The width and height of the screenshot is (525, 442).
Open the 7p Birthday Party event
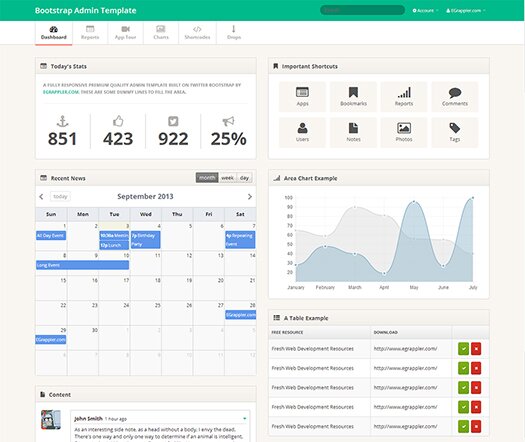point(146,240)
